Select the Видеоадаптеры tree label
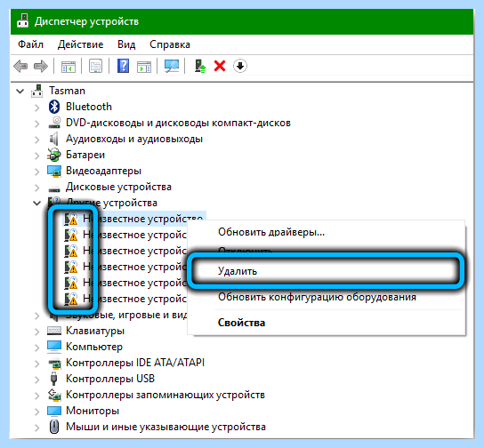This screenshot has height=448, width=484. coord(104,171)
